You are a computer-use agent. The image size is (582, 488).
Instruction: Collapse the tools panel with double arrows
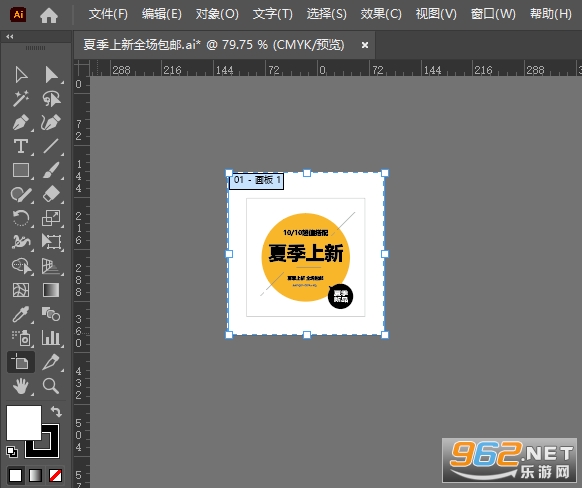[x=10, y=36]
